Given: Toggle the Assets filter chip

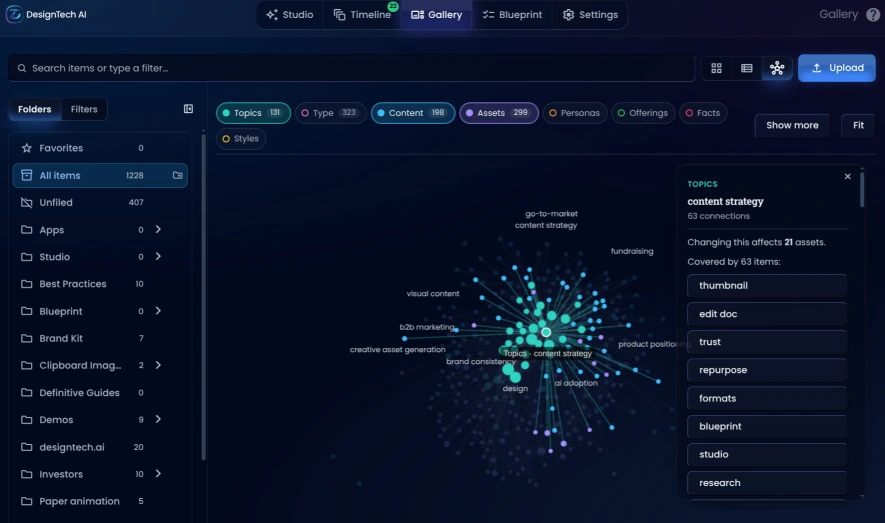Looking at the screenshot, I should click(x=499, y=113).
